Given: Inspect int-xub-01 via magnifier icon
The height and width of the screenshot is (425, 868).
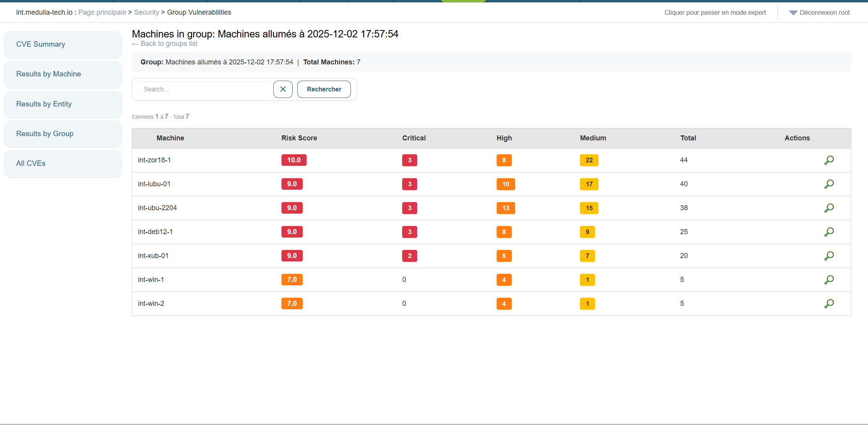Looking at the screenshot, I should [829, 256].
